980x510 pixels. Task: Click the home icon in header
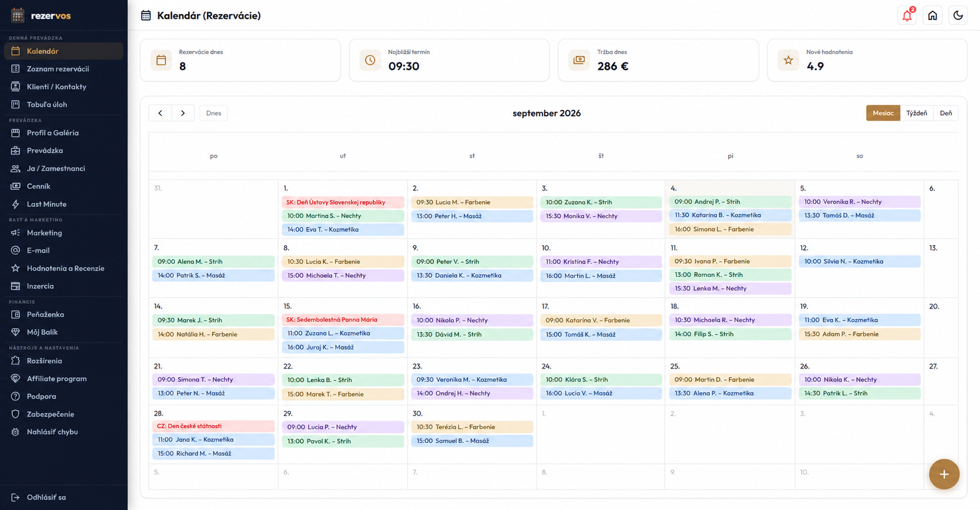click(933, 15)
